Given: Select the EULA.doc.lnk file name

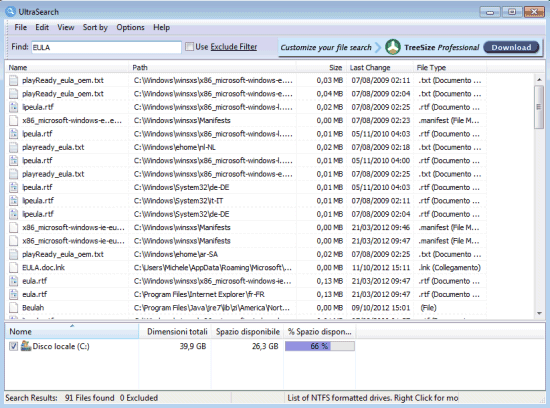Looking at the screenshot, I should pyautogui.click(x=43, y=268).
